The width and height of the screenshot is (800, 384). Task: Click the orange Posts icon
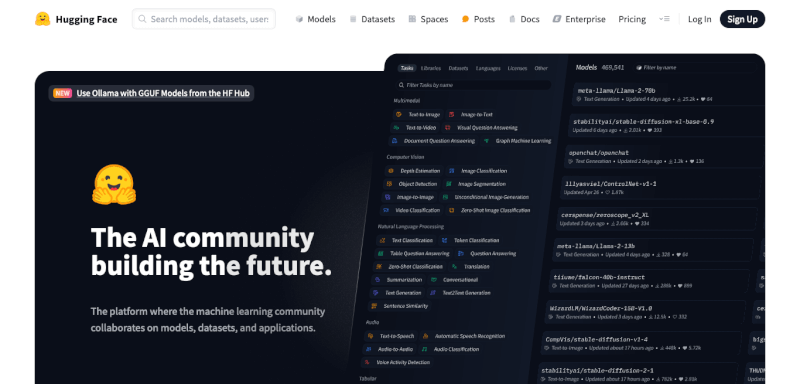click(x=465, y=19)
